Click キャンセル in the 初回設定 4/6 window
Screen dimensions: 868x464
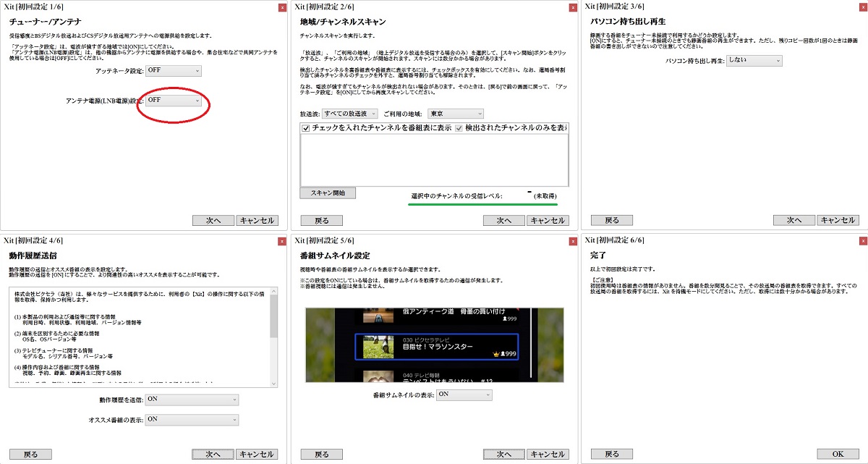[257, 454]
